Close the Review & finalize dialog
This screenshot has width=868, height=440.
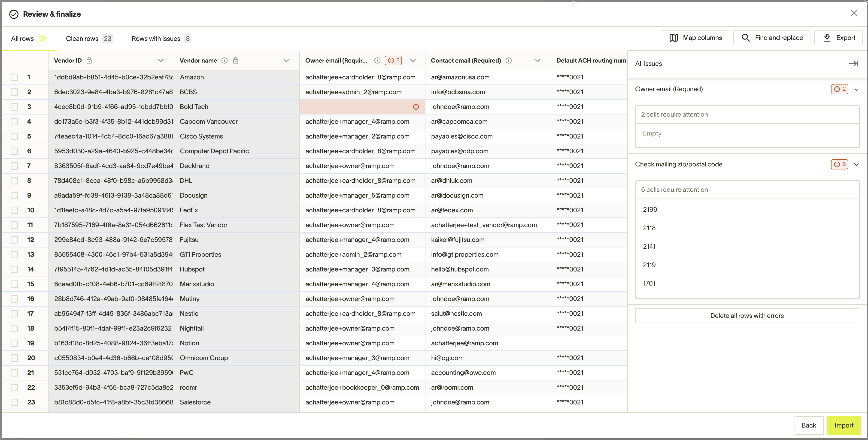pyautogui.click(x=853, y=13)
